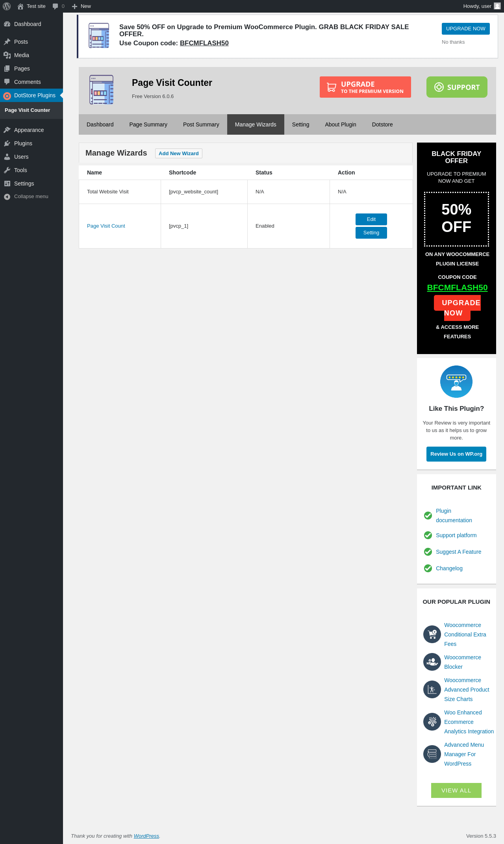Click the plugin logo in the promo notice
504x844 pixels.
coord(99,35)
